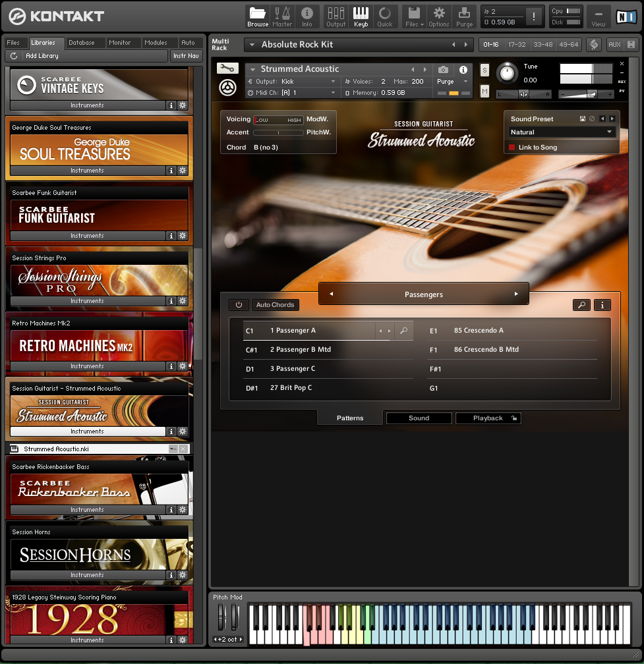644x664 pixels.
Task: Select the 85 Crescendo A pattern
Action: (512, 330)
